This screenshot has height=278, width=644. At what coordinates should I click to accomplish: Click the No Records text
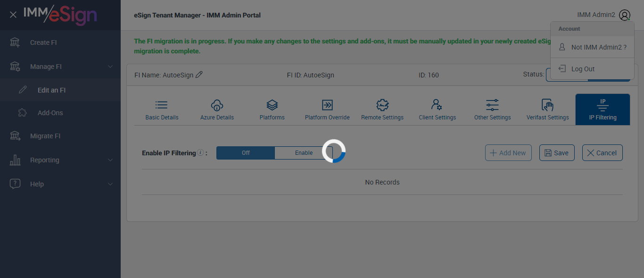tap(382, 182)
